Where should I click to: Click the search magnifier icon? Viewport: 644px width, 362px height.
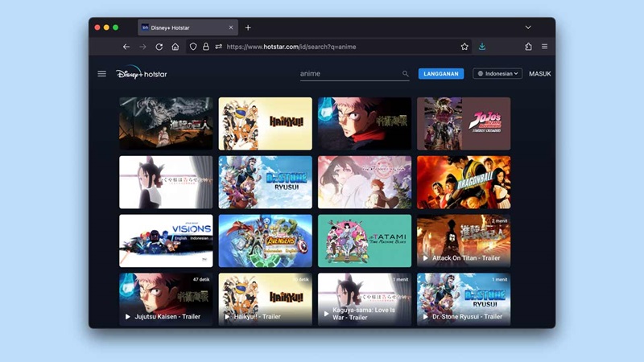[406, 74]
